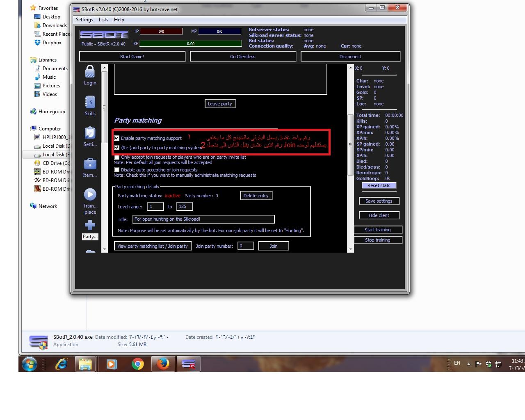Click the Save settings button
This screenshot has height=420, width=525.
tap(379, 201)
